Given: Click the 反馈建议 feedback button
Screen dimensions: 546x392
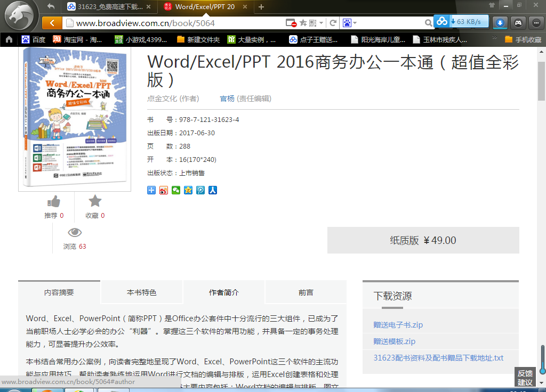Looking at the screenshot, I should click(525, 378).
